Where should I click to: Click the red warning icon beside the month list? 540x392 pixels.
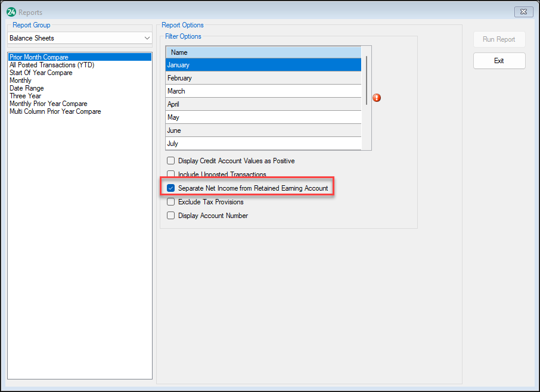(376, 97)
